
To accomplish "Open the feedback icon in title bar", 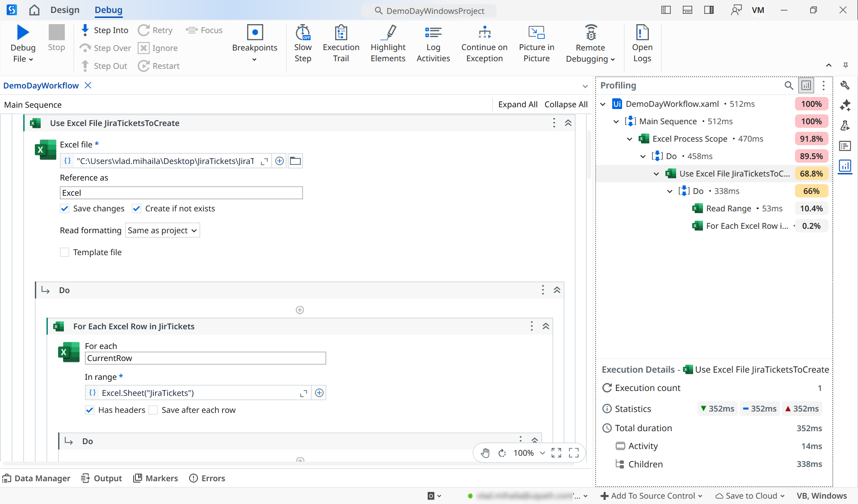I will pyautogui.click(x=736, y=10).
